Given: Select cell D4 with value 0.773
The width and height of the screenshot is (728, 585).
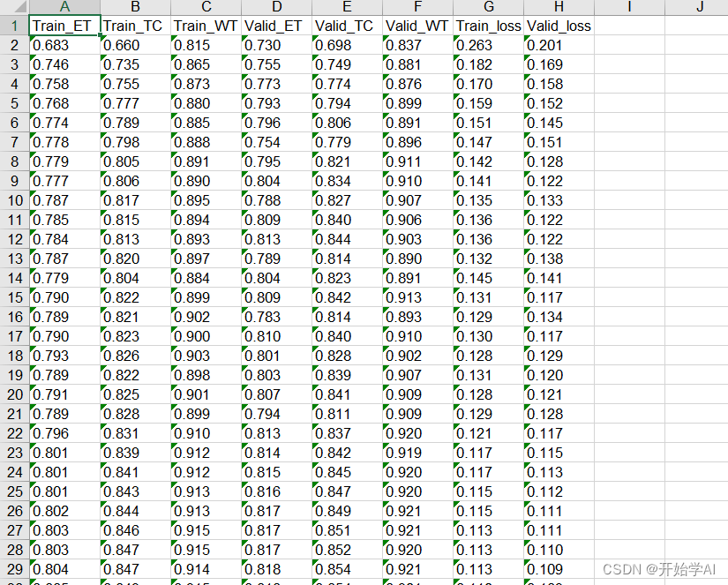Looking at the screenshot, I should (276, 84).
